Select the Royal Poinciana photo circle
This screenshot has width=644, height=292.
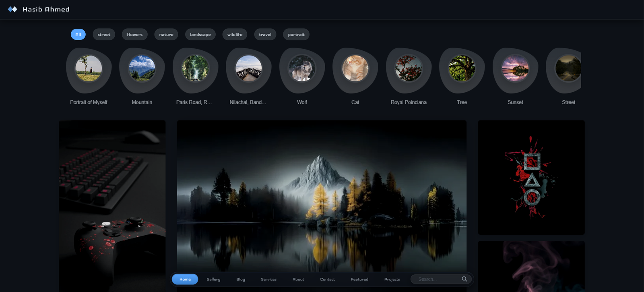(x=409, y=69)
